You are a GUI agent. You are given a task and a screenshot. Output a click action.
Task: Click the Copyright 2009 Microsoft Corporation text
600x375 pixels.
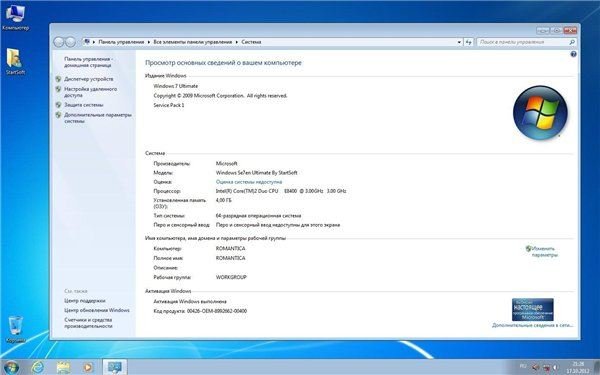click(220, 96)
